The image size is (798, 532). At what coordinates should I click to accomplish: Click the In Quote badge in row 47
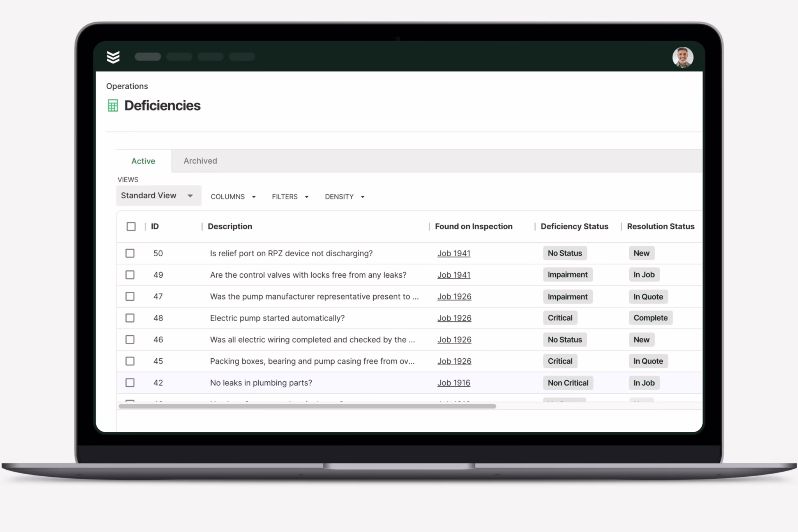tap(648, 297)
